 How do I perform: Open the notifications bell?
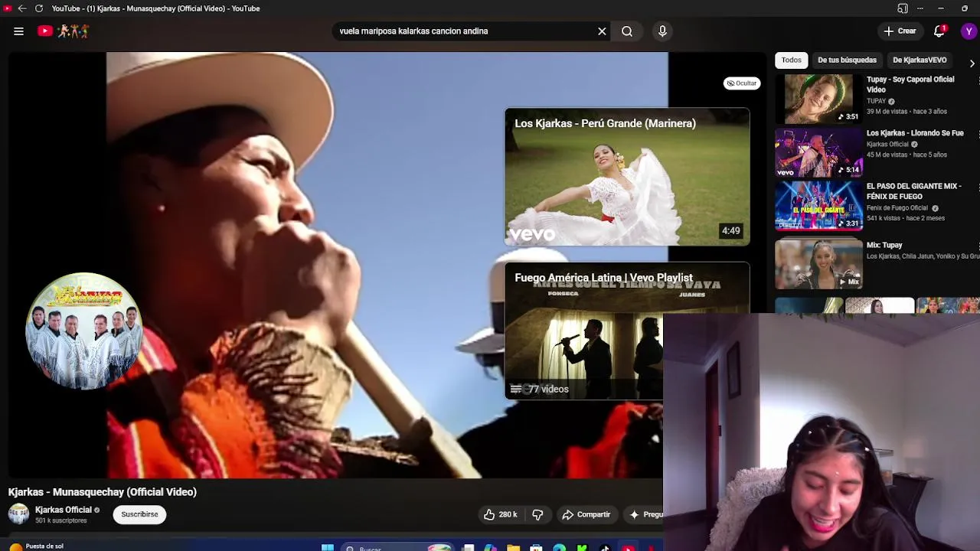(939, 31)
